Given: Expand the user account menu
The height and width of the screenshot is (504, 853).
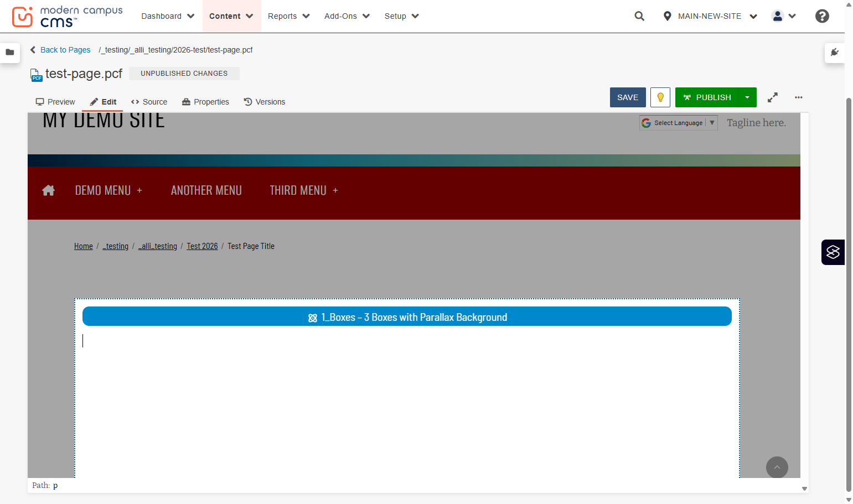Looking at the screenshot, I should 784,16.
